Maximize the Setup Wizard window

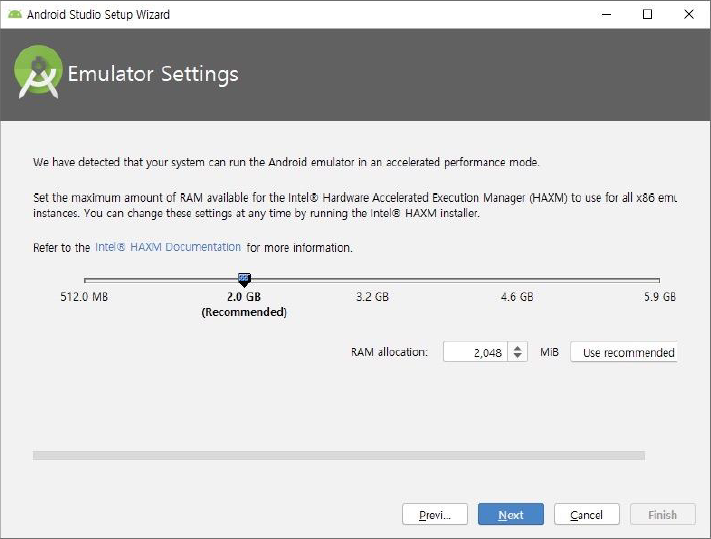(648, 15)
